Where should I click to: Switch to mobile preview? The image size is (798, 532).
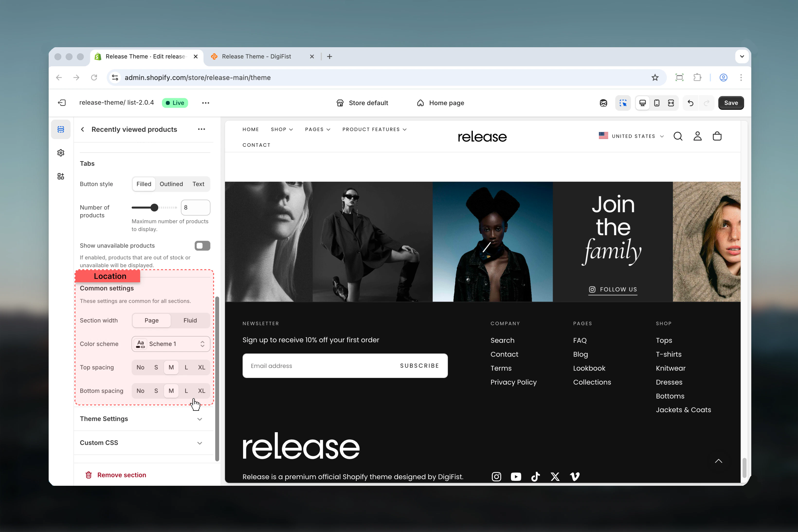657,103
